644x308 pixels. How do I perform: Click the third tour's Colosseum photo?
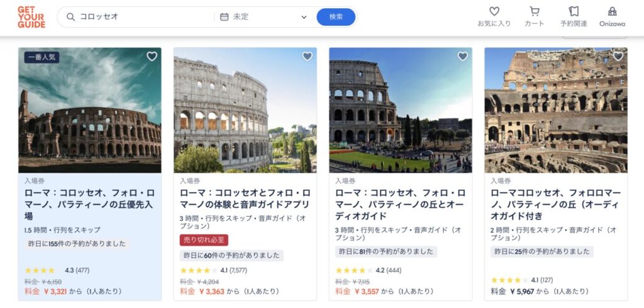click(400, 110)
